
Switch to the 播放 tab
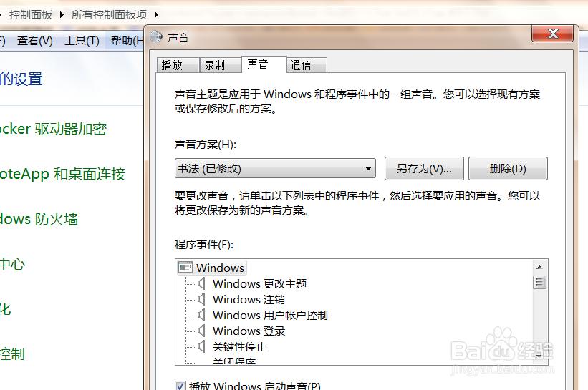(x=178, y=65)
